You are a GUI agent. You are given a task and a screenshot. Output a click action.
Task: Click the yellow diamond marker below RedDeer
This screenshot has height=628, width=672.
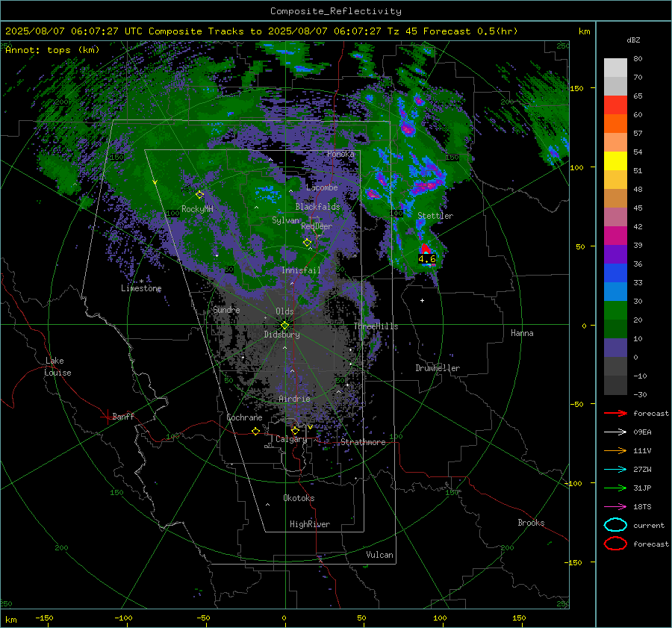pos(307,243)
